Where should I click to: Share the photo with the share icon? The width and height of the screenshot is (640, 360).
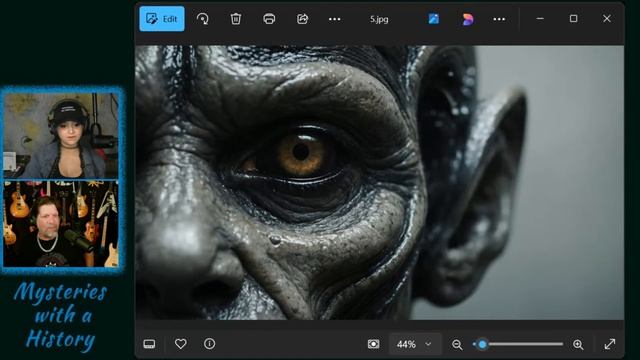(302, 19)
